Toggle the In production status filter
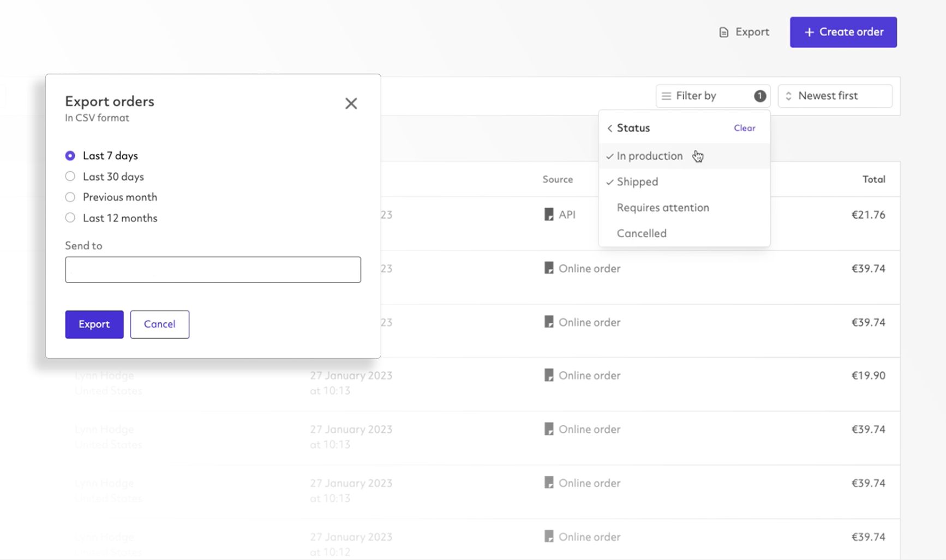The width and height of the screenshot is (946, 560). [649, 156]
